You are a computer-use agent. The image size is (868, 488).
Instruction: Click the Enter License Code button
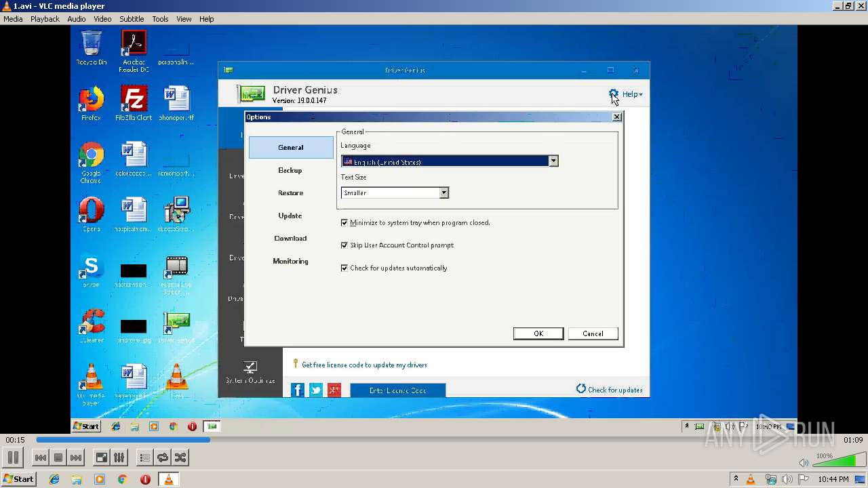point(398,390)
